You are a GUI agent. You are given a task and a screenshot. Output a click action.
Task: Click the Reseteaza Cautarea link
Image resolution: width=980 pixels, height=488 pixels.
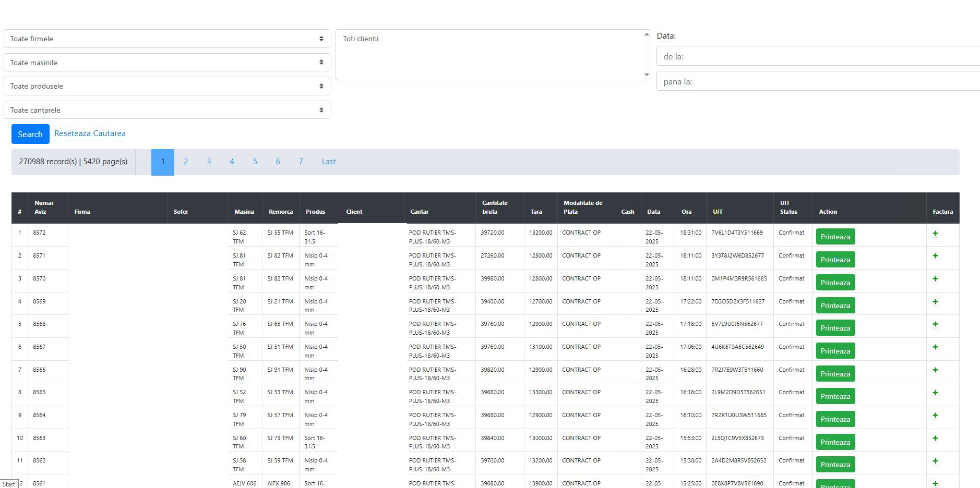(x=90, y=133)
